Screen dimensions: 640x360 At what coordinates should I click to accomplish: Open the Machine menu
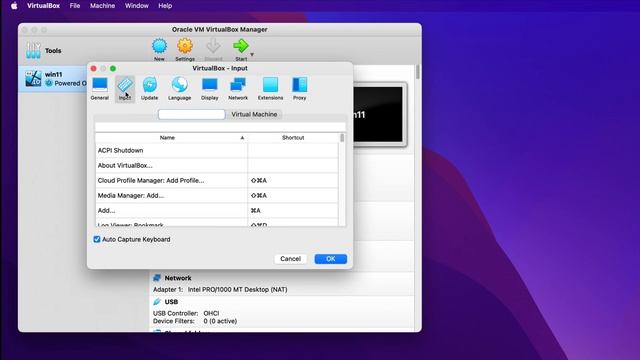pos(102,6)
